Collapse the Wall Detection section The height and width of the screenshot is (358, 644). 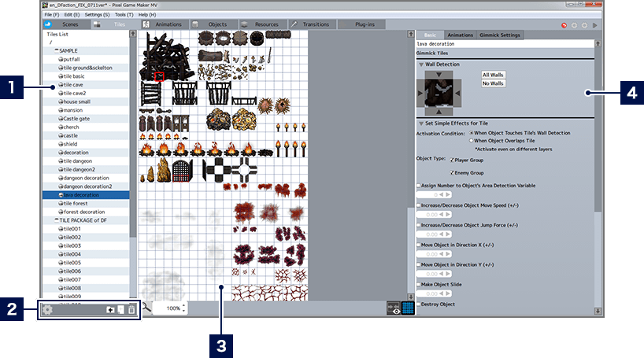(x=421, y=65)
